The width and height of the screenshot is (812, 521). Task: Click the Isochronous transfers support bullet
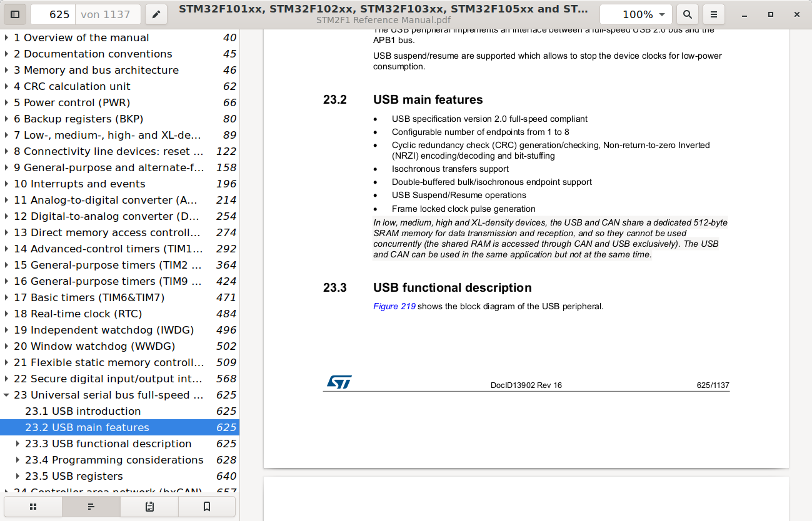coord(450,169)
